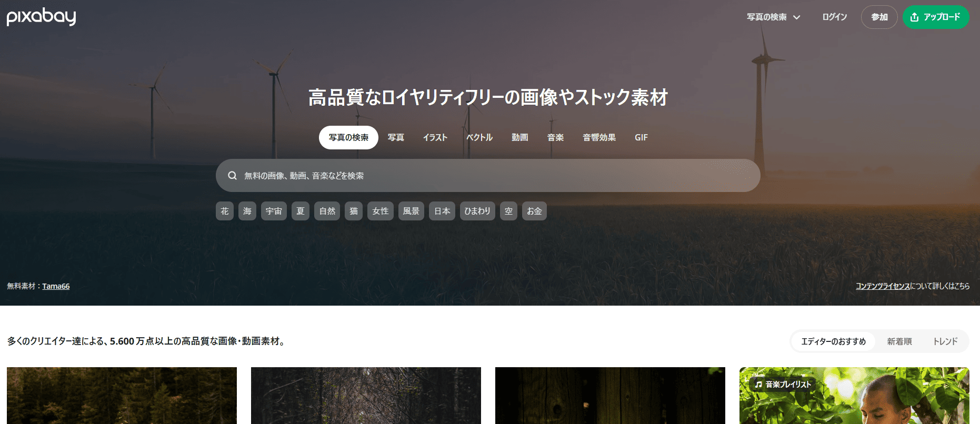Click the 参加 button
The height and width of the screenshot is (424, 980).
(879, 17)
